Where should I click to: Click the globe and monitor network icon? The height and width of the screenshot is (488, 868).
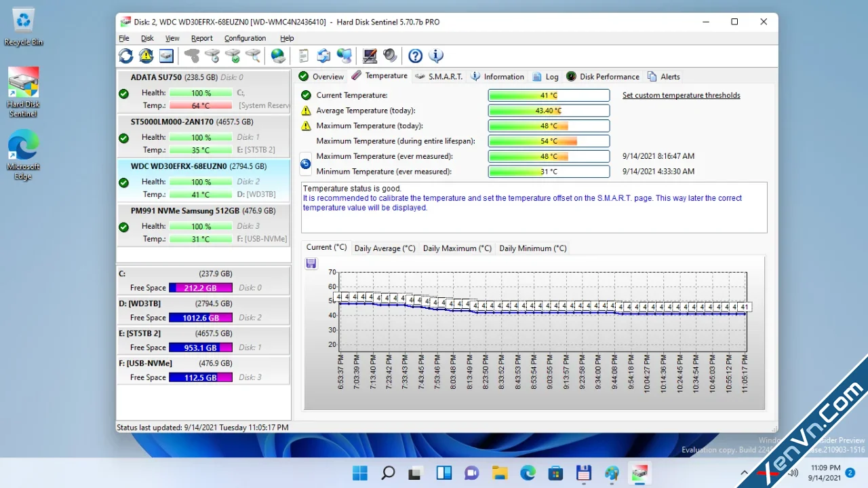point(344,56)
